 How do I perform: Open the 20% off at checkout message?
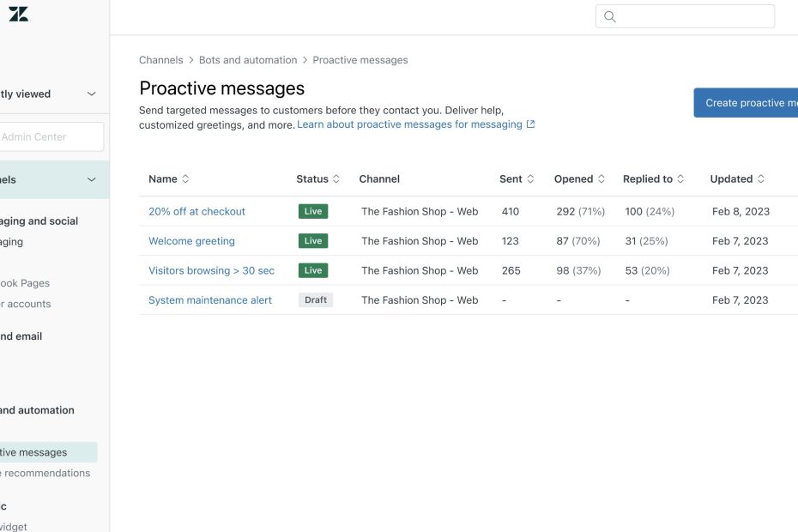pyautogui.click(x=196, y=211)
